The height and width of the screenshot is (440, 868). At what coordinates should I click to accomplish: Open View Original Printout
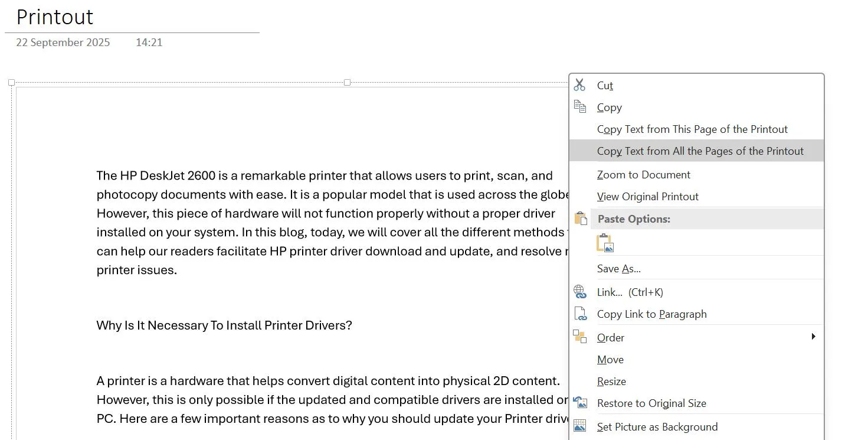click(647, 197)
